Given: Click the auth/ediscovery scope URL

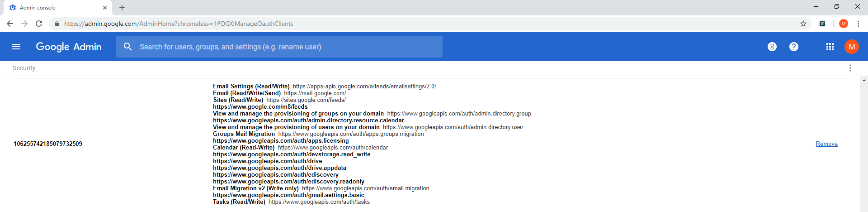Looking at the screenshot, I should pos(276,175).
